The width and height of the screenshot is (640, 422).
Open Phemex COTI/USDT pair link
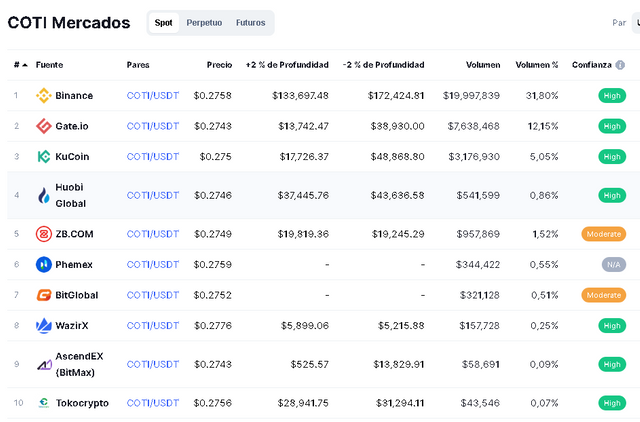pyautogui.click(x=153, y=264)
